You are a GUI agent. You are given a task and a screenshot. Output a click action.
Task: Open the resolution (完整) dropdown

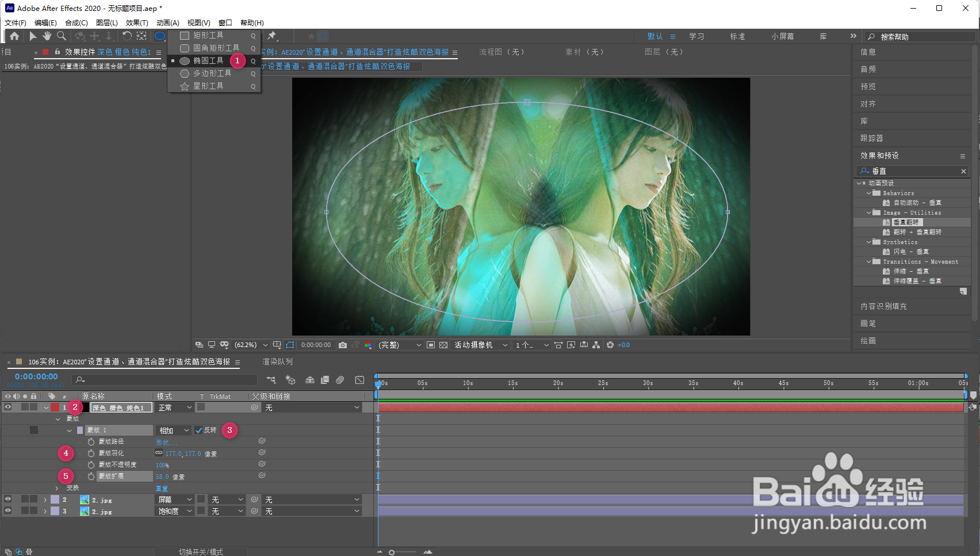[400, 345]
